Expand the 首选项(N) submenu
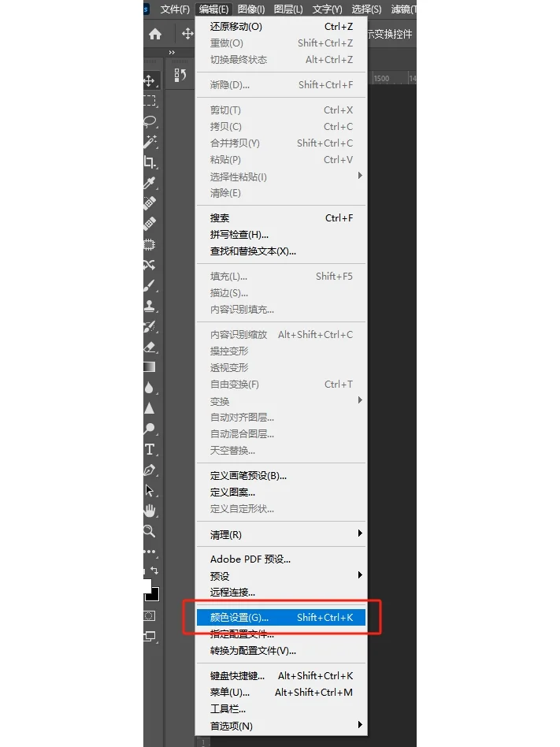The width and height of the screenshot is (560, 747). tap(281, 726)
